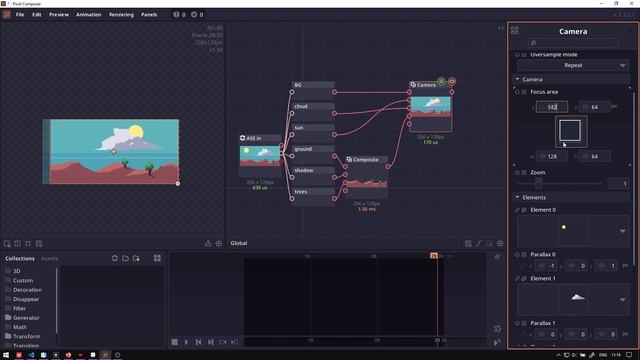Click the first preview toolbar icon at bottom-left
Image resolution: width=640 pixels, height=360 pixels.
coord(7,244)
